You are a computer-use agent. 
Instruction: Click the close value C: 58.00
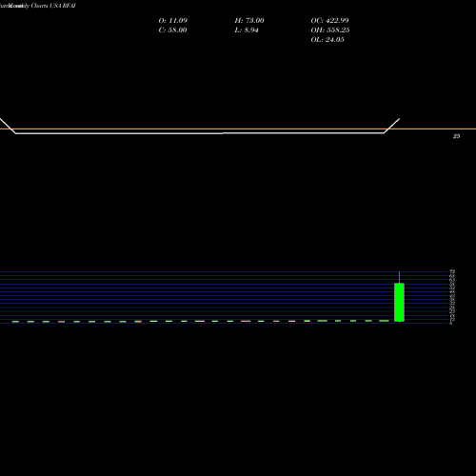point(172,30)
